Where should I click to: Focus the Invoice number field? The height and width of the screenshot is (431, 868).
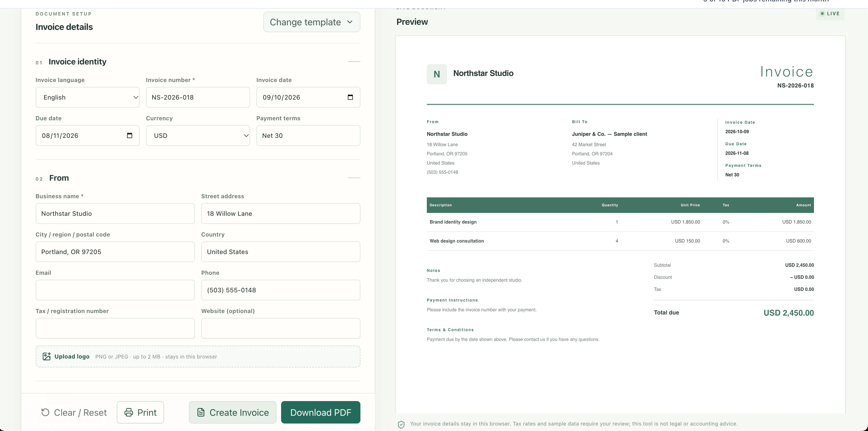[198, 98]
